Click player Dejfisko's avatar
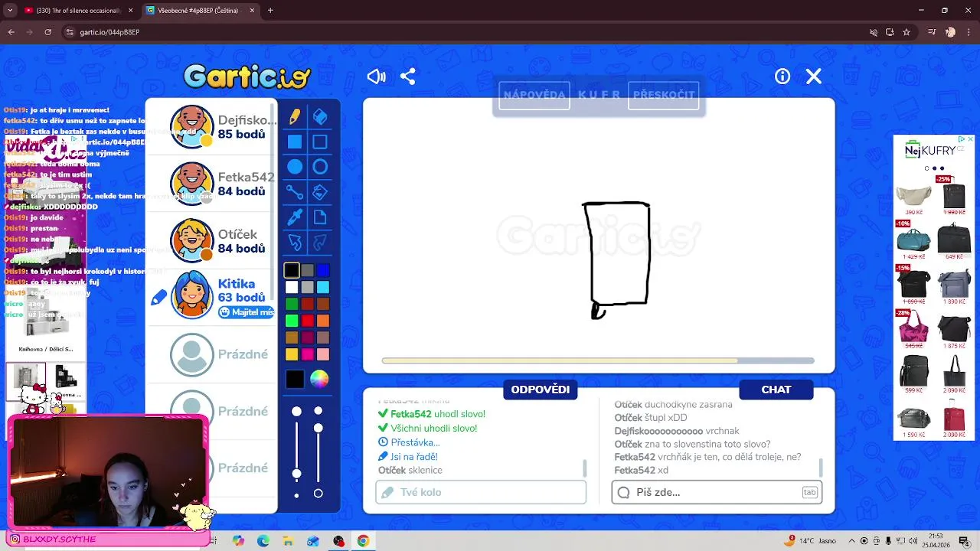 tap(191, 126)
